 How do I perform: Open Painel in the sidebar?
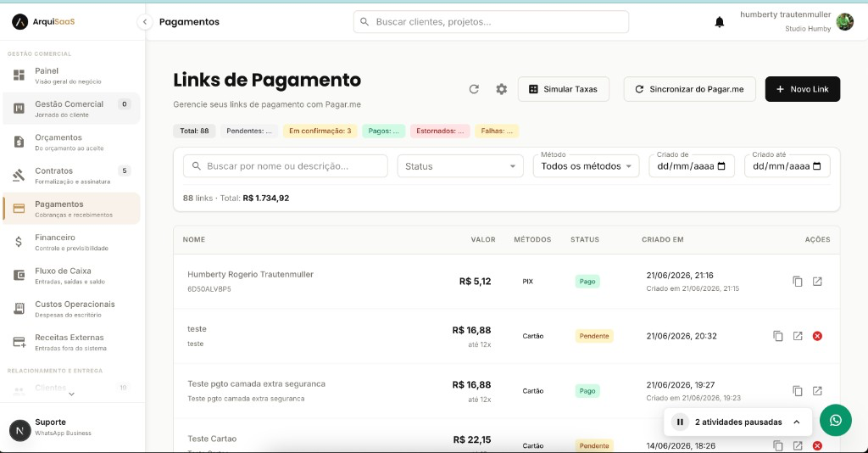[x=71, y=75]
